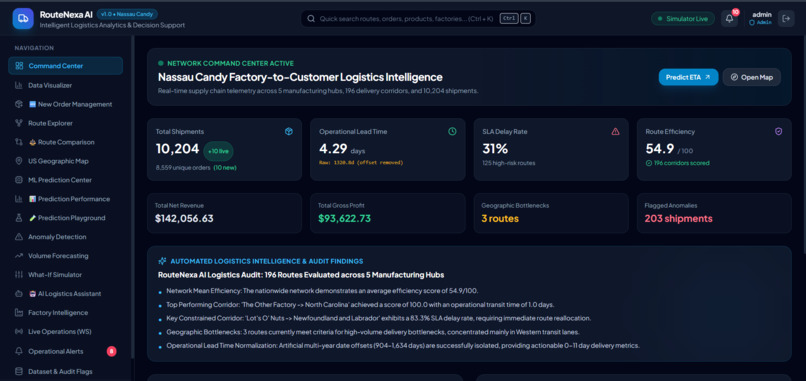This screenshot has height=381, width=806.
Task: Click the red Operational Alerts count badge
Action: (112, 351)
